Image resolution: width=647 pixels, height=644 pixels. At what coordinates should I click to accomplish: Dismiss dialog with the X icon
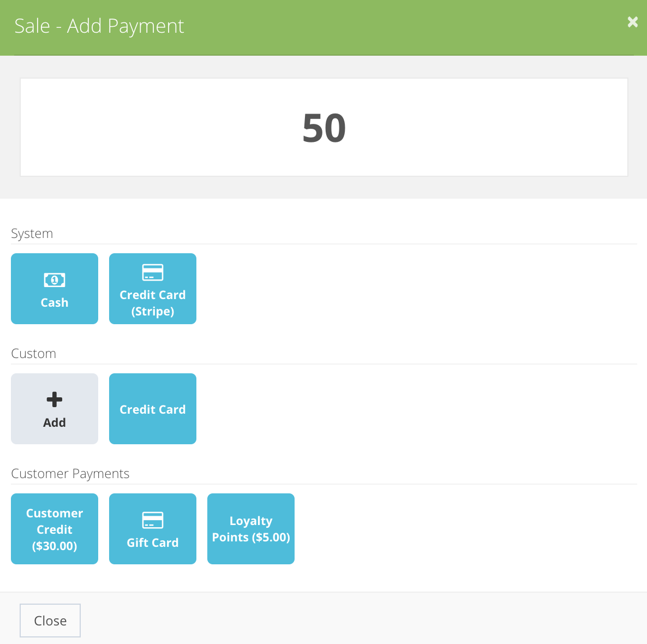tap(633, 22)
